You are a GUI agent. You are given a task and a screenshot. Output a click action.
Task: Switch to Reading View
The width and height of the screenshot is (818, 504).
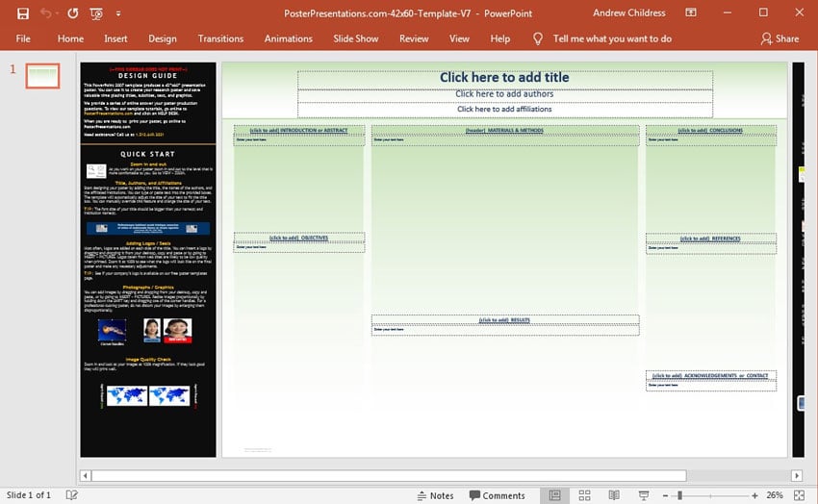[613, 495]
